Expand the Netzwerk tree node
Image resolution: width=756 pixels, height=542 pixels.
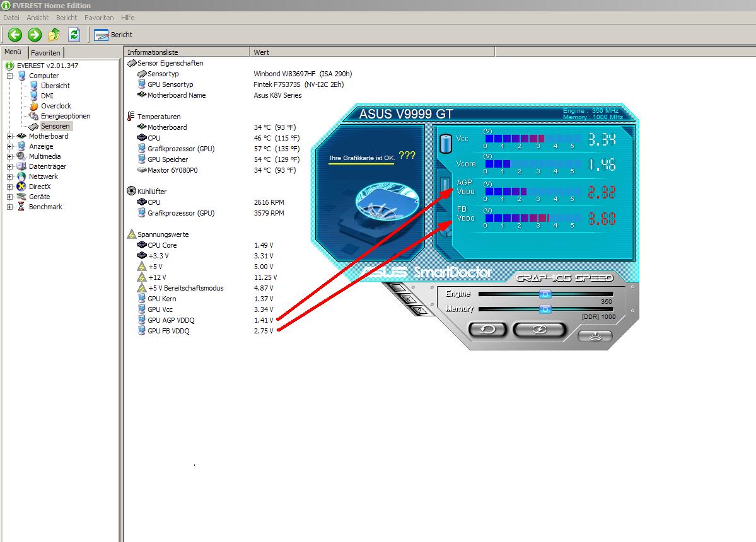tap(9, 177)
